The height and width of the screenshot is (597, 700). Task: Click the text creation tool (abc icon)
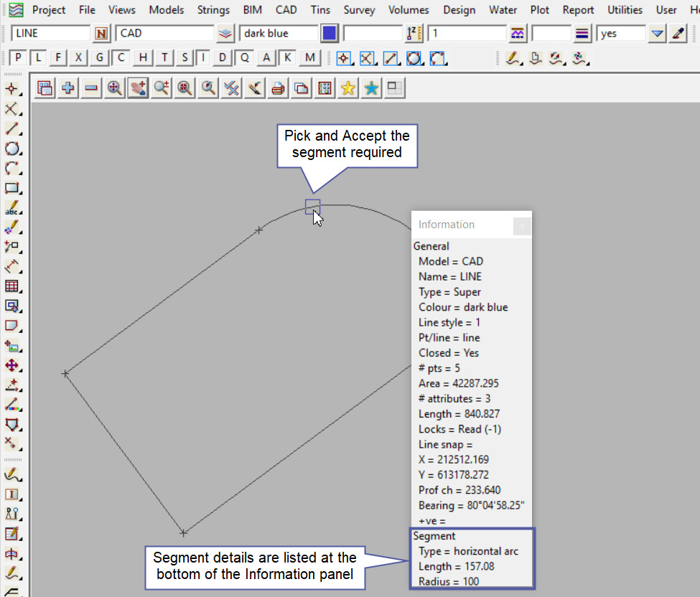click(11, 209)
